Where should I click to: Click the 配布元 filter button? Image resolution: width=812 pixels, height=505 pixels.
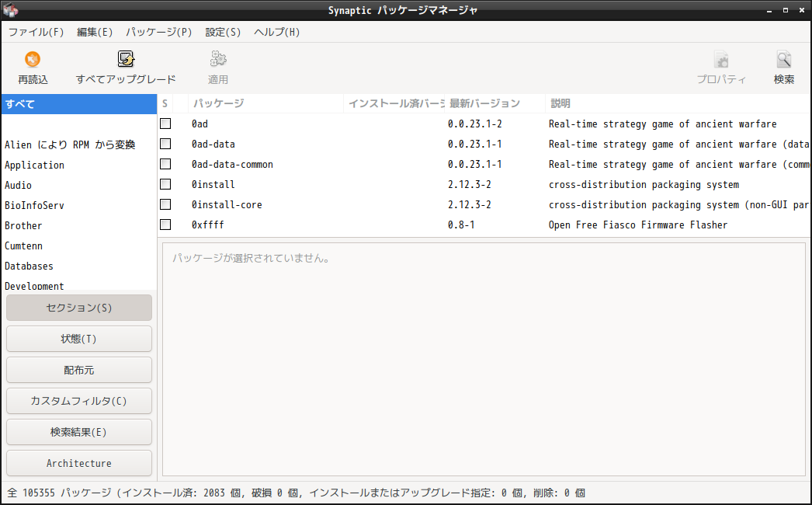click(x=79, y=370)
